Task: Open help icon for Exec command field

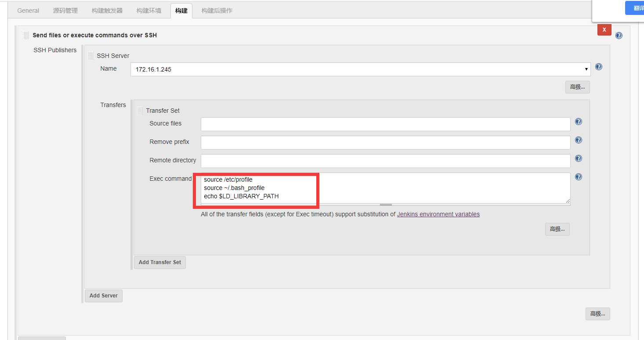Action: tap(579, 177)
